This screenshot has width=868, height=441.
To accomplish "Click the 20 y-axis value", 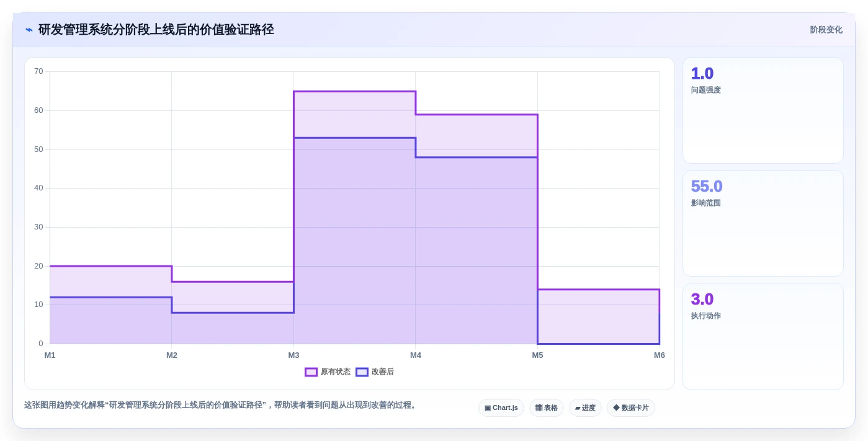I will pyautogui.click(x=38, y=266).
